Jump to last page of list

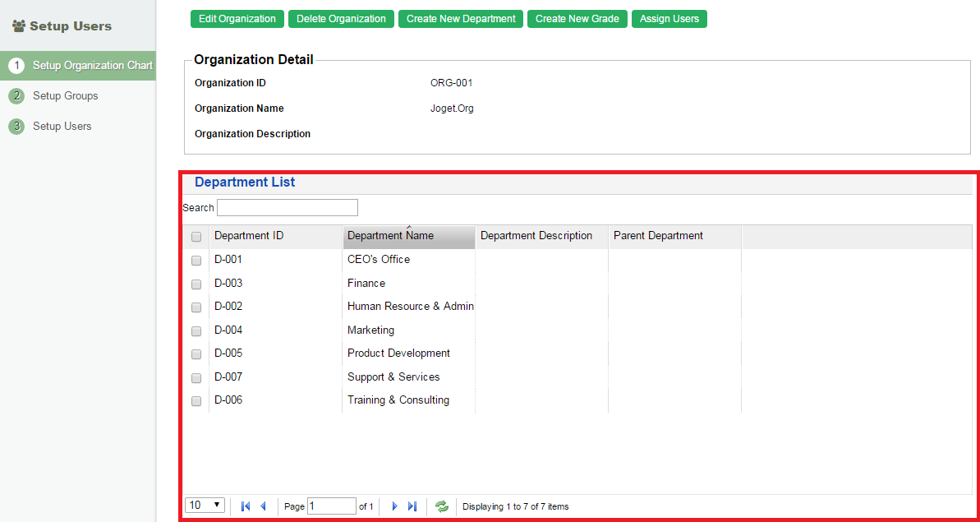(412, 506)
